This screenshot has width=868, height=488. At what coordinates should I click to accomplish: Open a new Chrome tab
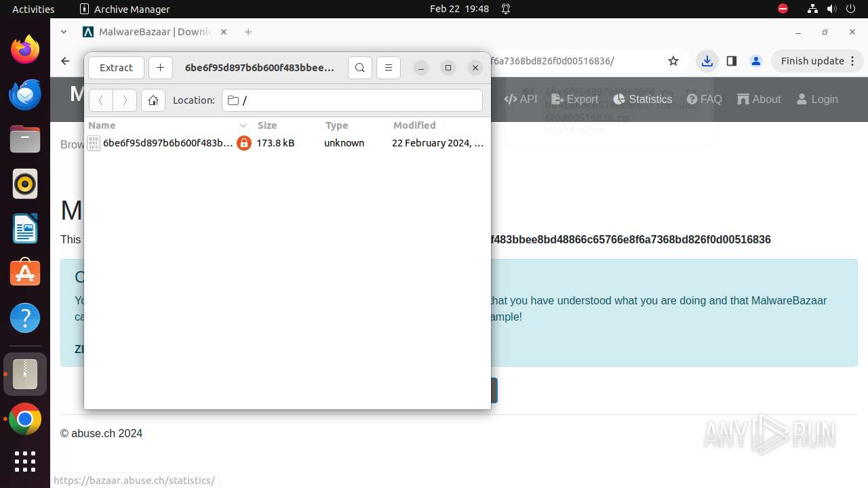point(248,32)
